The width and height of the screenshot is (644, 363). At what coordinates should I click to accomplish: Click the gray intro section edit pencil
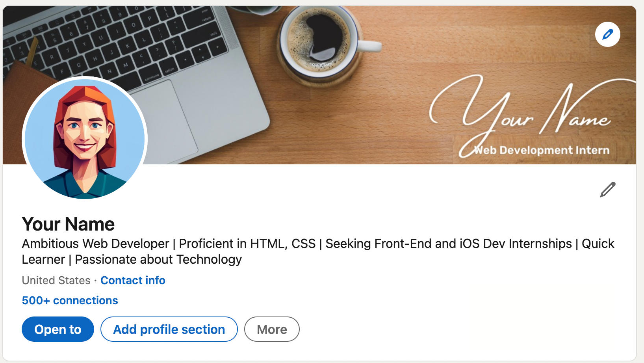pyautogui.click(x=607, y=190)
